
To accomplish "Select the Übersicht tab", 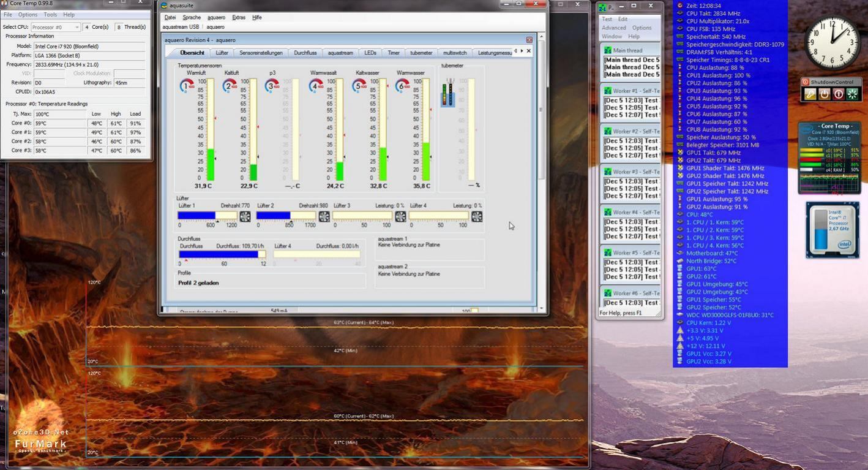I will [192, 53].
